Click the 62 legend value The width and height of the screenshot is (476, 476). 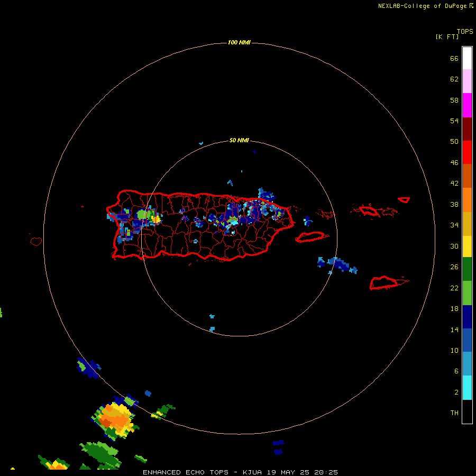[x=454, y=79]
